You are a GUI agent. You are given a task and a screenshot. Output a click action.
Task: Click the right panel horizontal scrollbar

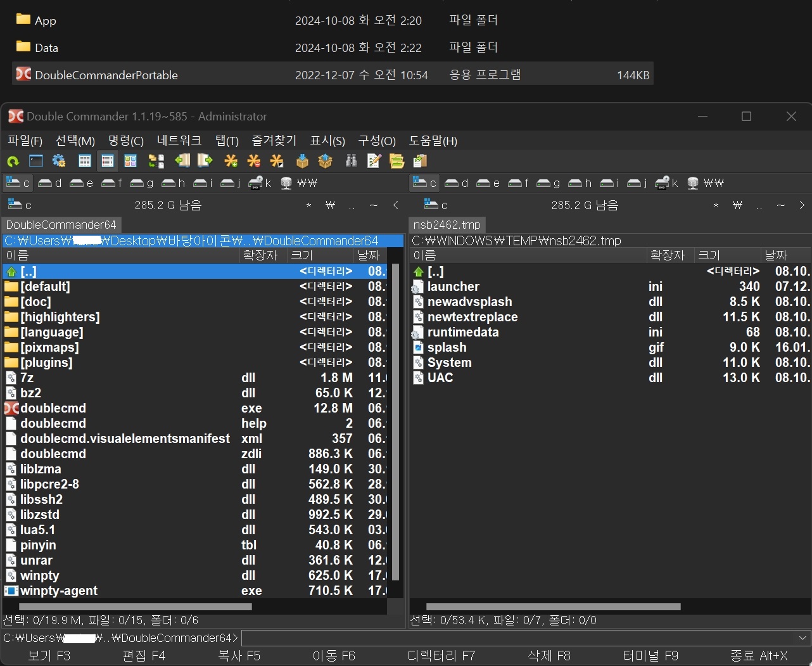554,606
